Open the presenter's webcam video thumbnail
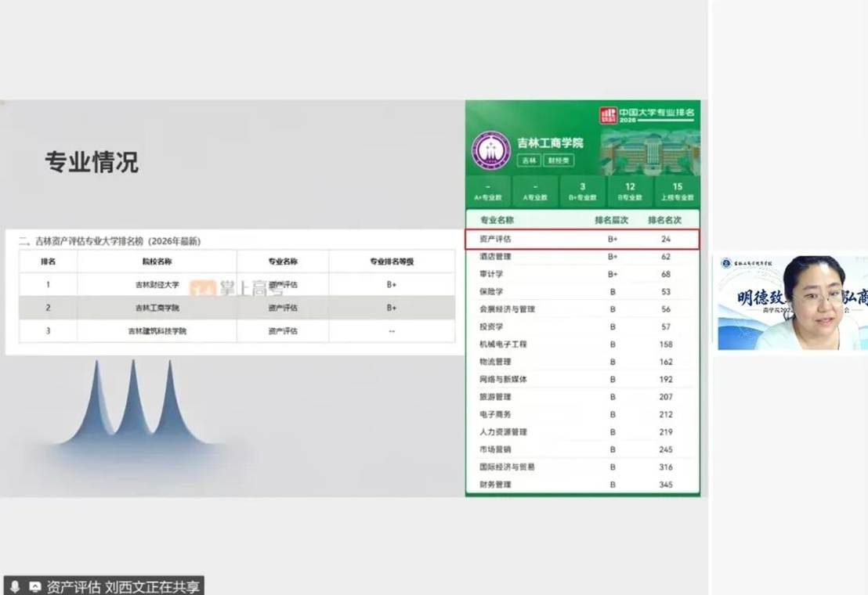The image size is (868, 595). click(x=793, y=302)
